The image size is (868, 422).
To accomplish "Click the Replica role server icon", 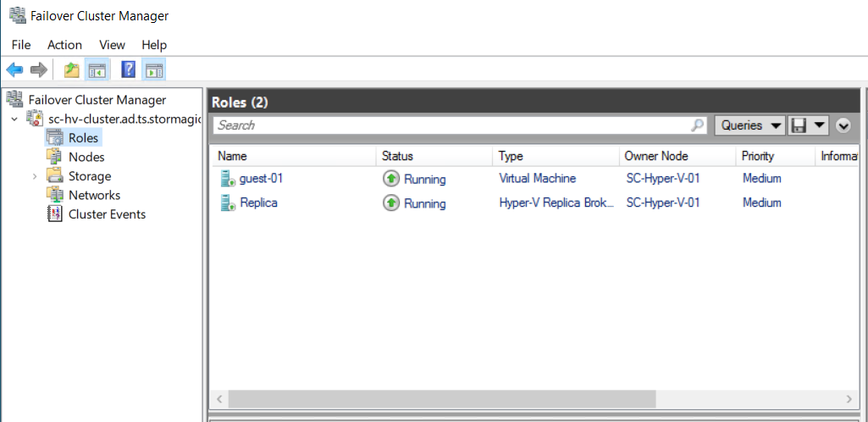I will point(227,203).
